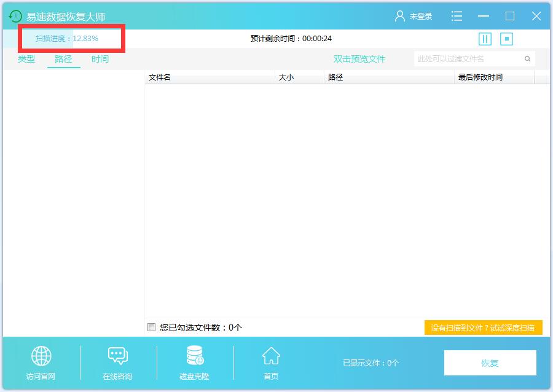Go to home page icon
553x392 pixels.
coord(271,356)
